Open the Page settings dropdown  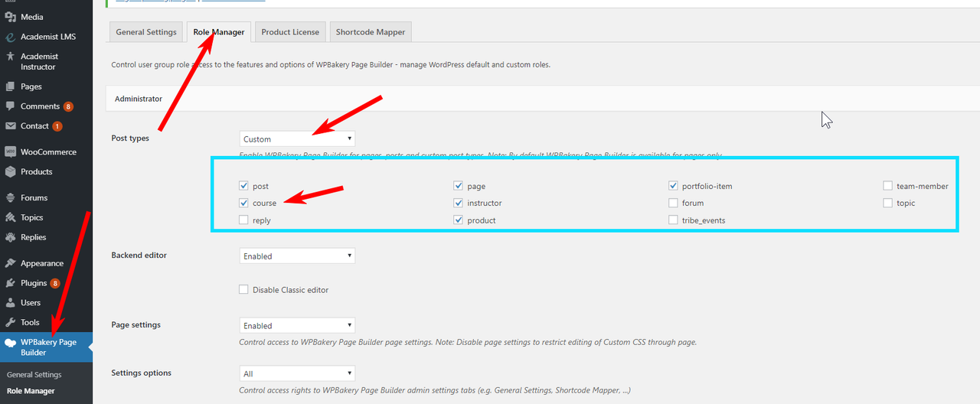pos(297,325)
